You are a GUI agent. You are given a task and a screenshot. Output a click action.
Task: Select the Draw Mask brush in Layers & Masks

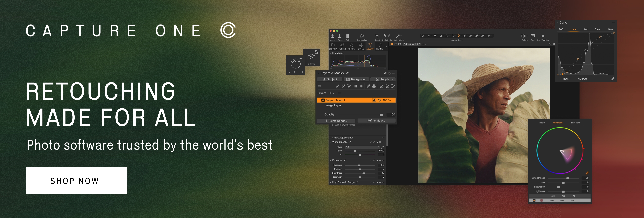337,86
